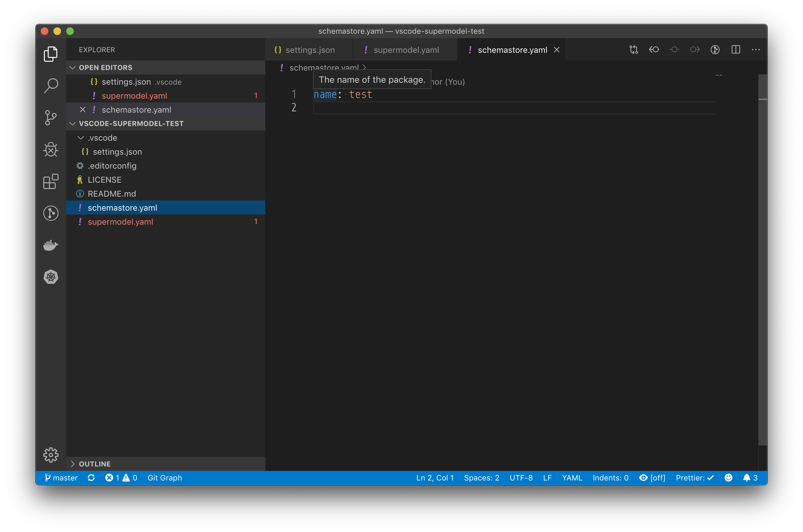
Task: Toggle Prettier status indicator
Action: (x=695, y=478)
